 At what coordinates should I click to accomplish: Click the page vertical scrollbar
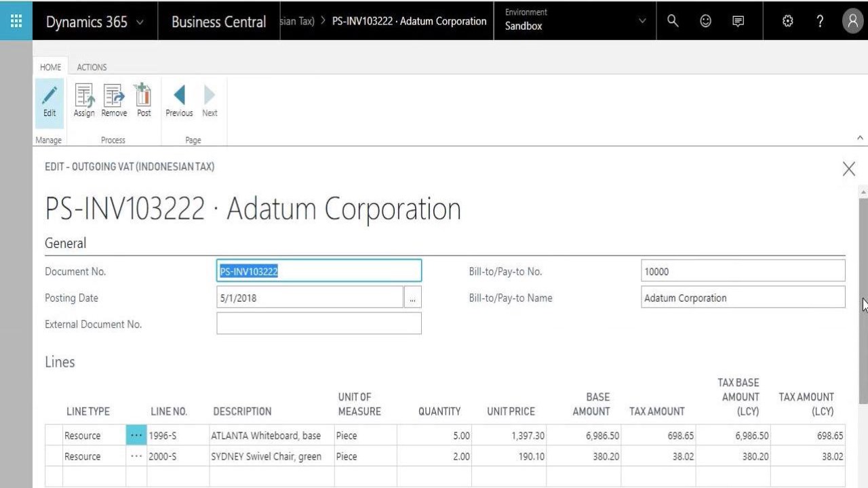pyautogui.click(x=863, y=298)
